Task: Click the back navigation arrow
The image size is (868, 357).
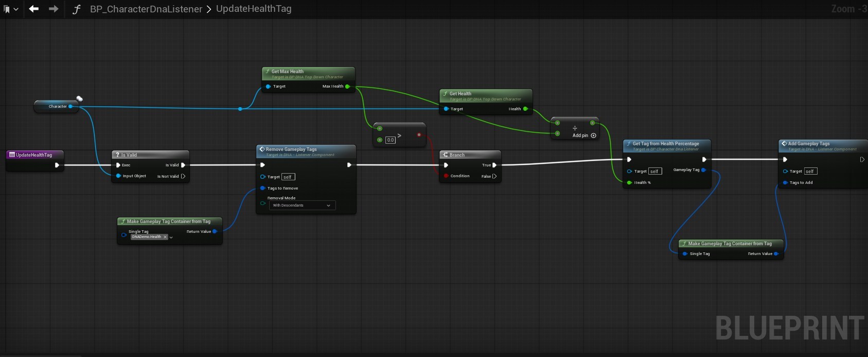Action: click(x=34, y=9)
